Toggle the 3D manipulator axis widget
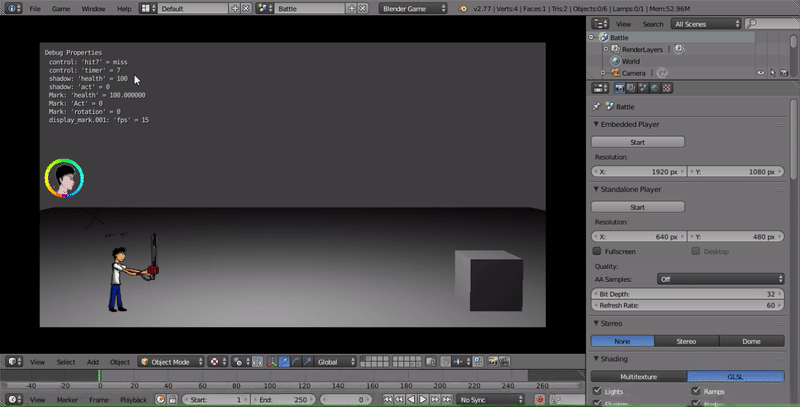The width and height of the screenshot is (800, 407). [272, 362]
